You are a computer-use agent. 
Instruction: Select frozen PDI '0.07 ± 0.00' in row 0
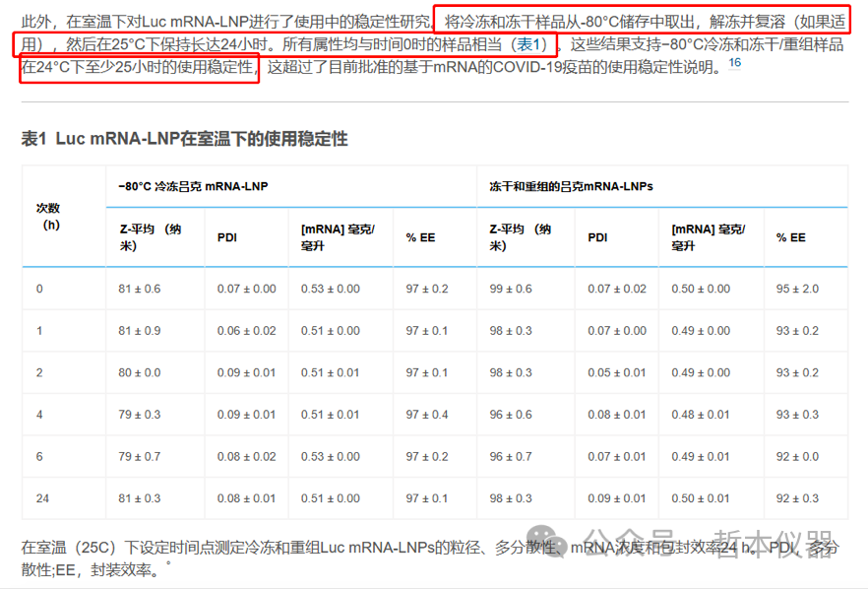pos(246,289)
